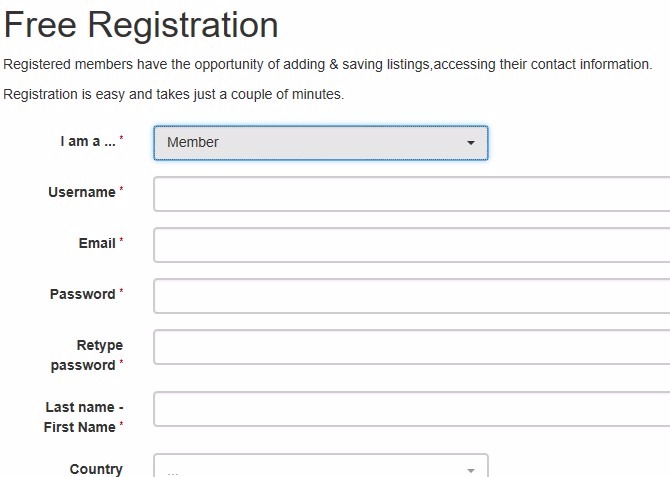Click the Retype password label
The image size is (670, 477).
[87, 355]
